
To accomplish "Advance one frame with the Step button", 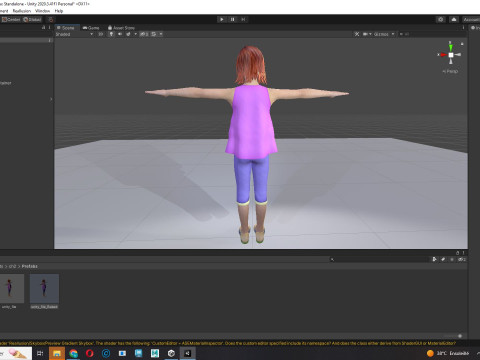I will [x=243, y=19].
